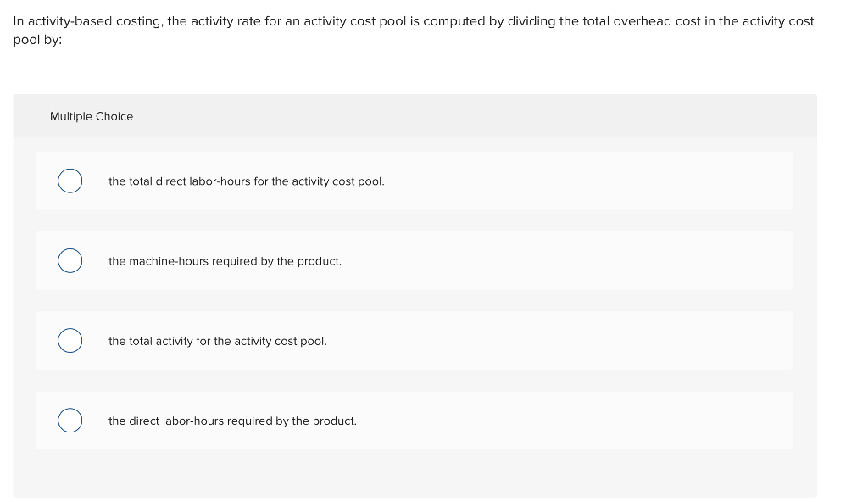Select the fourth answer choice row
The image size is (868, 502).
pos(414,420)
